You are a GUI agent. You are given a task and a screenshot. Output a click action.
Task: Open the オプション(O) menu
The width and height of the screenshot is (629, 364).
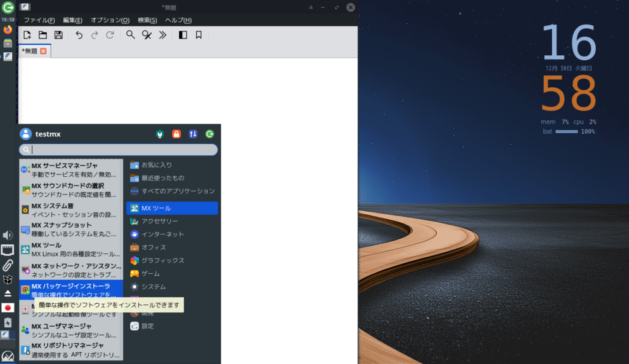[x=110, y=20]
